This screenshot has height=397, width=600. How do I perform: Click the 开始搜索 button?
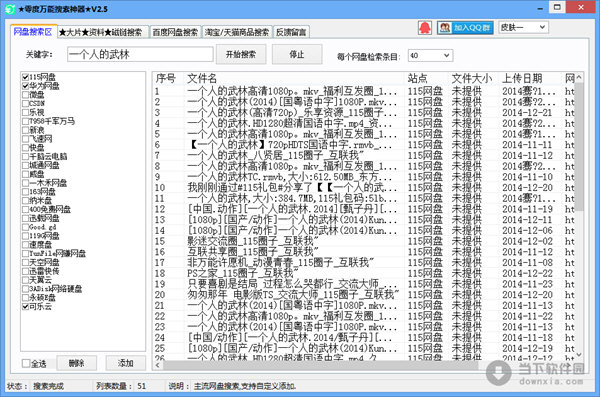(241, 54)
